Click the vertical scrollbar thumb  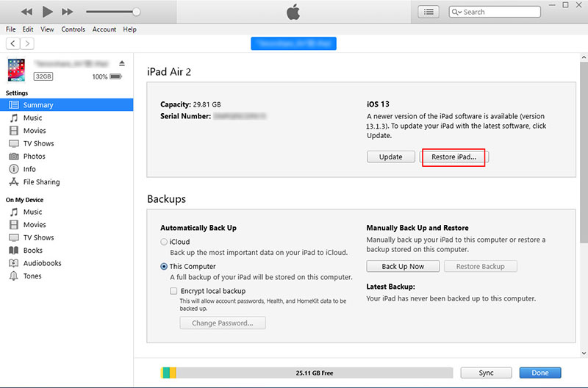[584, 153]
